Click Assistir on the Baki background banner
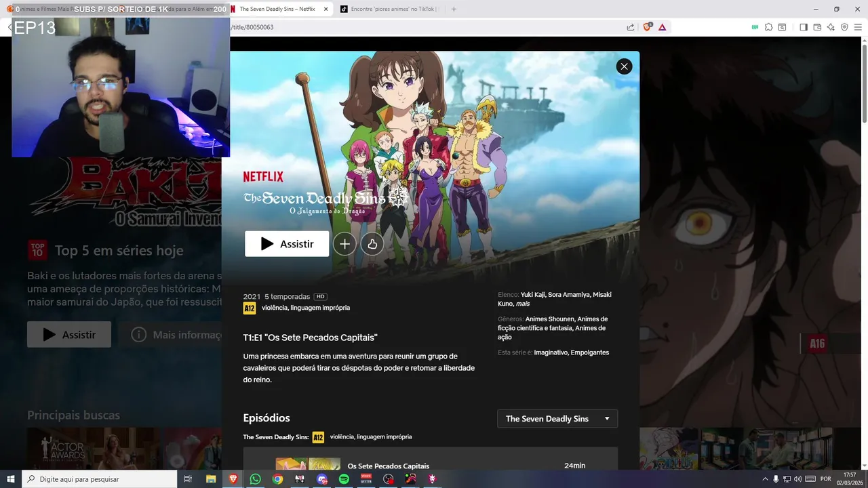The image size is (868, 488). click(69, 334)
